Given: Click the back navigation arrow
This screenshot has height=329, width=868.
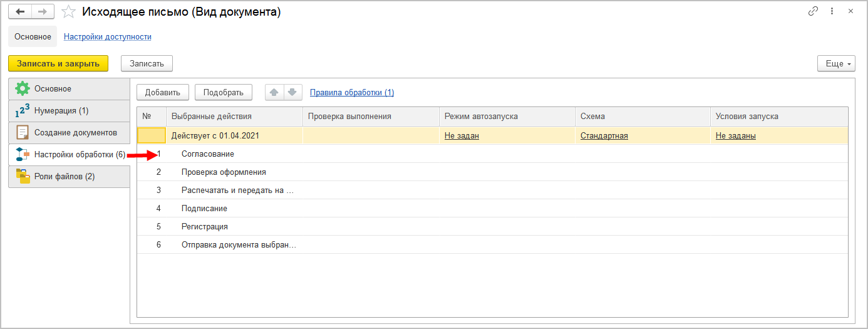Looking at the screenshot, I should pyautogui.click(x=19, y=12).
